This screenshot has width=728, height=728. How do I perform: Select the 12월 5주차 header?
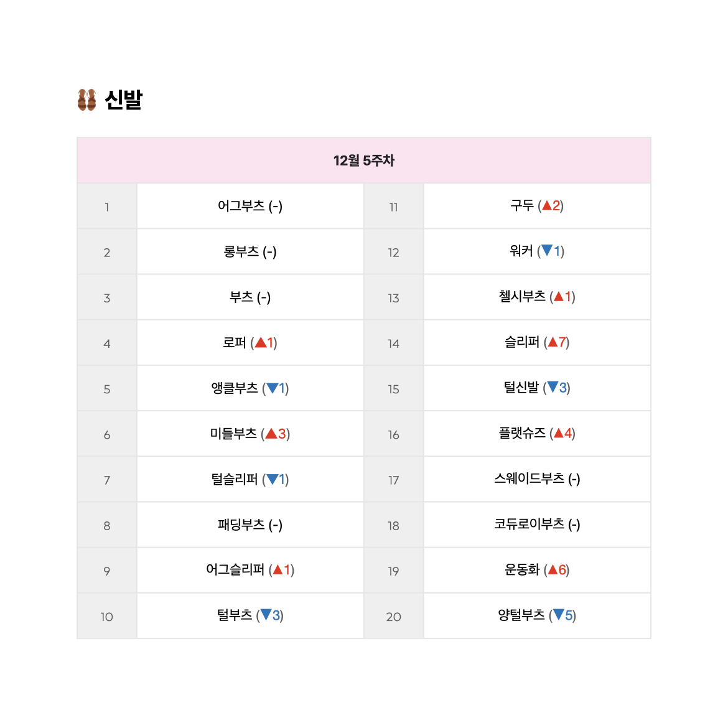coord(364,161)
